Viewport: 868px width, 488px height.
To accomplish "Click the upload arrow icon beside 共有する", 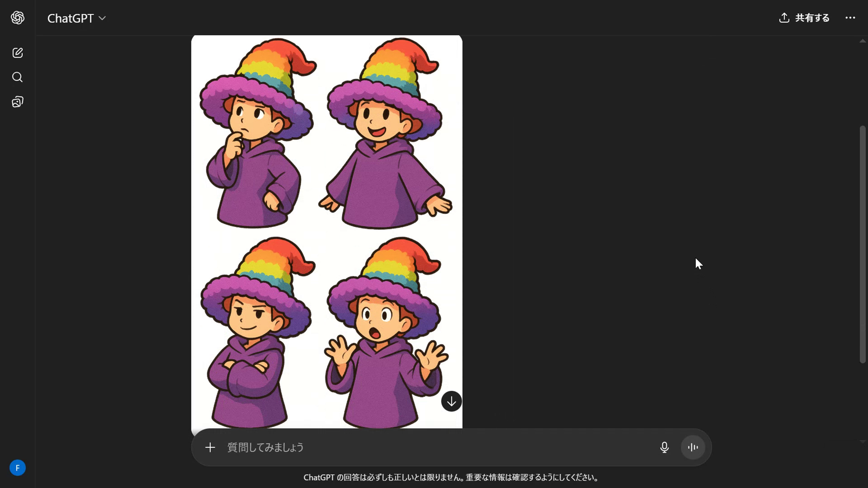I will tap(784, 18).
